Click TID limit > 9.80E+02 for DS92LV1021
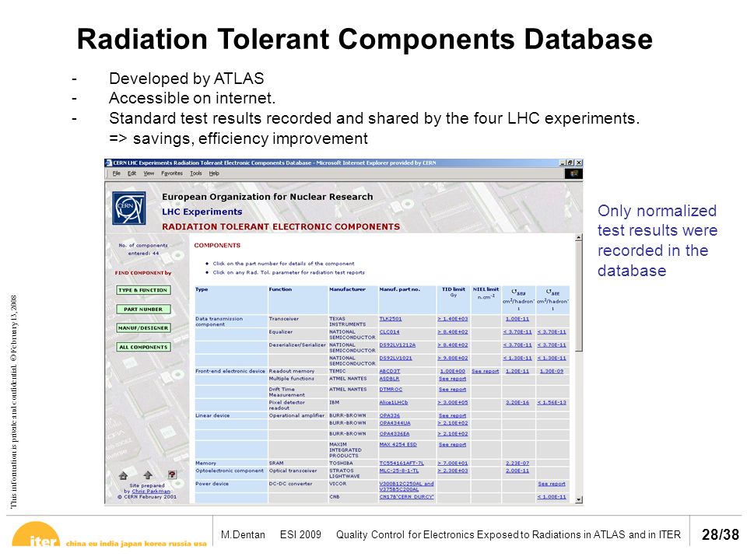Screen dimensions: 747x560 click(x=453, y=358)
